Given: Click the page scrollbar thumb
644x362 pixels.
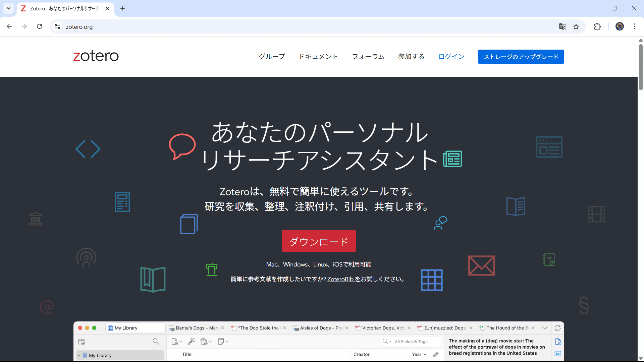Looking at the screenshot, I should pyautogui.click(x=641, y=67).
